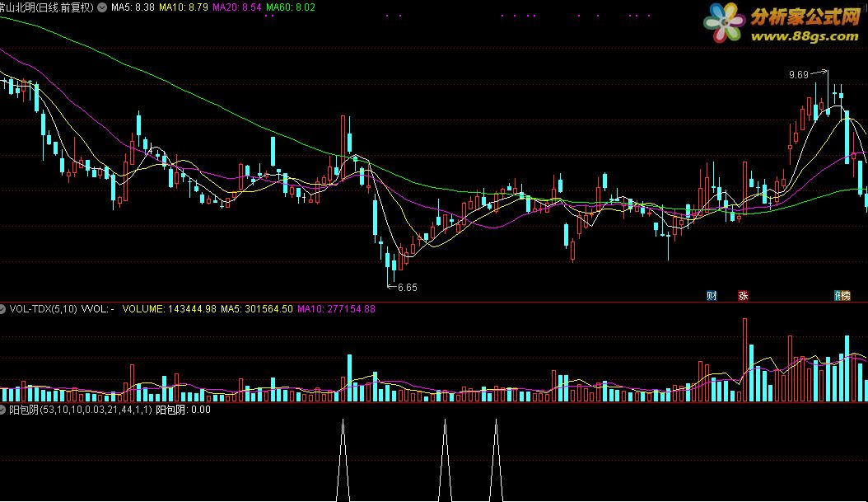Click the MA5: 8.38 legend value

pyautogui.click(x=133, y=7)
